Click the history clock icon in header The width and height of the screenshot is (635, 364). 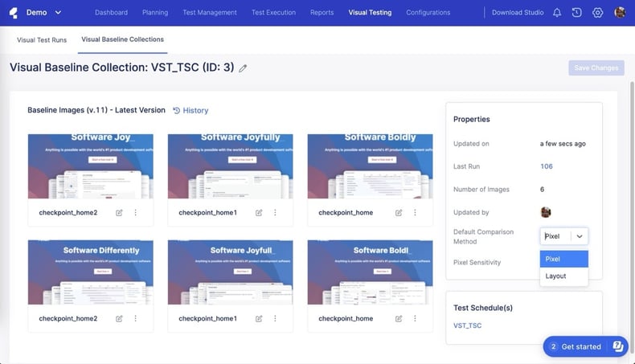[x=576, y=13]
